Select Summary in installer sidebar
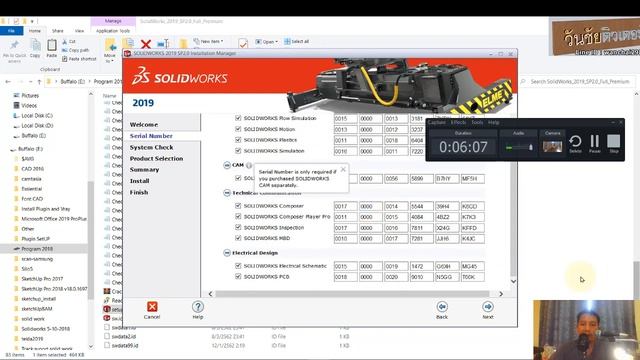640x360 pixels. click(144, 169)
